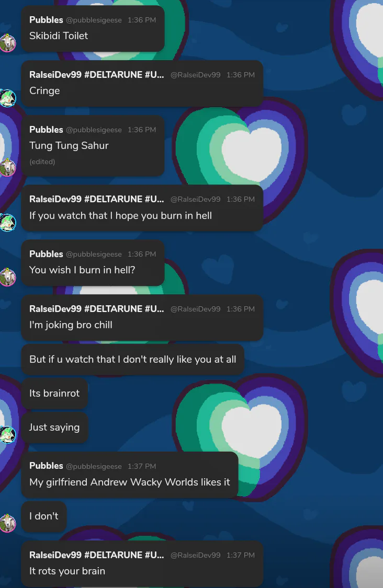Click @pubblesigeese handle on Tung Tung Sahur message
Screen dimensions: 383x588
94,130
